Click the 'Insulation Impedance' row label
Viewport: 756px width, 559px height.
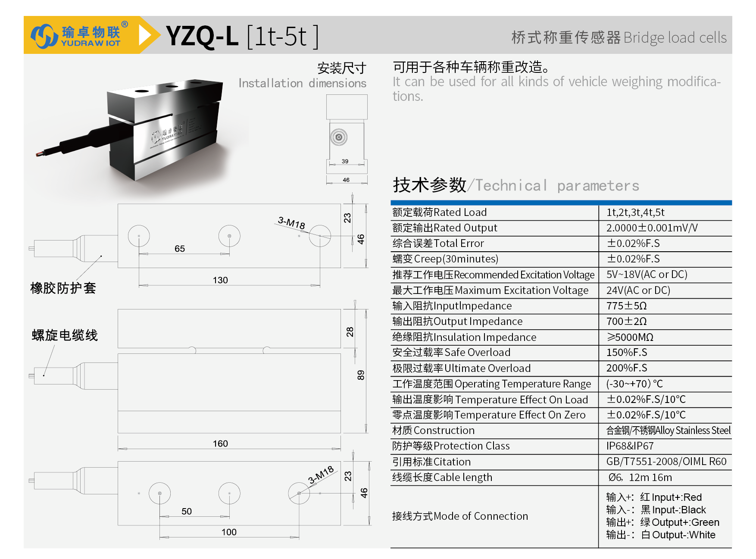pyautogui.click(x=464, y=337)
